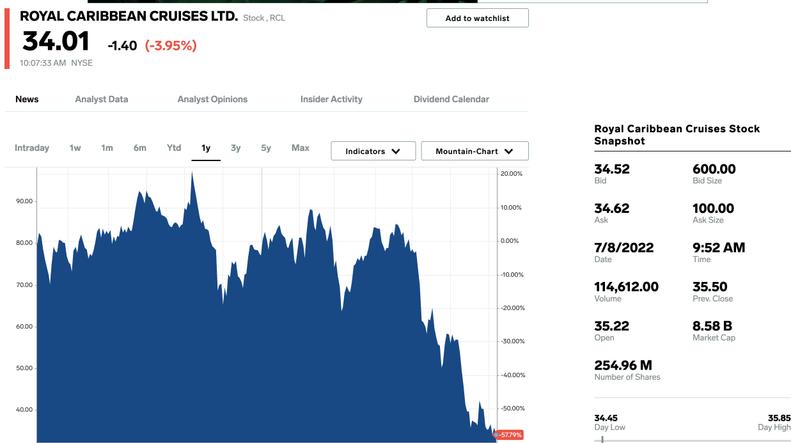This screenshot has height=443, width=800.
Task: Click the 7/8/2022 date value
Action: click(x=624, y=248)
